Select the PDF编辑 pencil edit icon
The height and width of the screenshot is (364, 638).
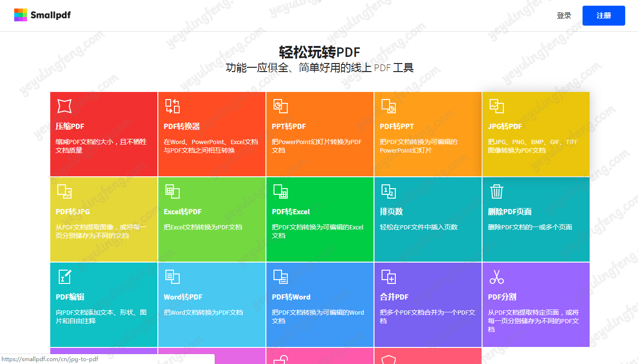64,277
